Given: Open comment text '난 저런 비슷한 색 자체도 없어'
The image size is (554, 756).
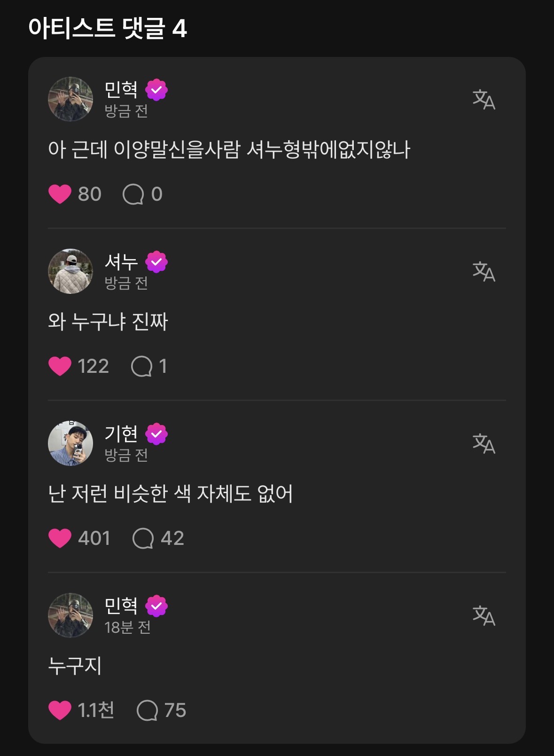Looking at the screenshot, I should coord(170,494).
